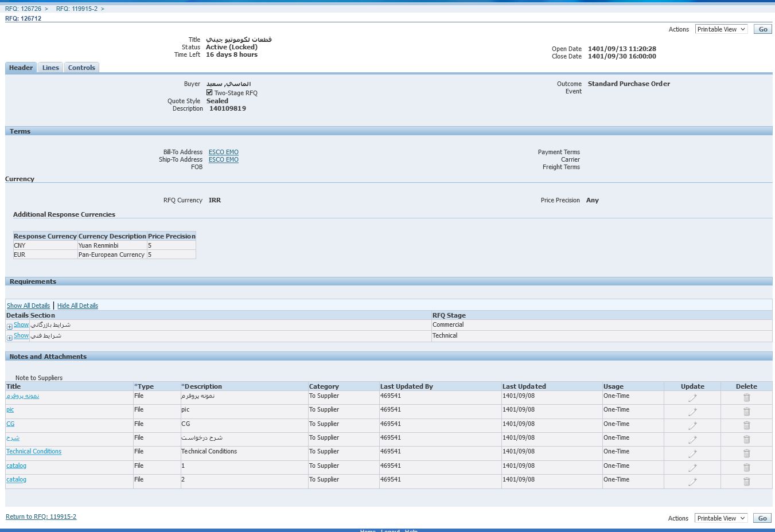Screen dimensions: 775x532
Task: Click update pencil for catalog description 2
Action: click(692, 482)
